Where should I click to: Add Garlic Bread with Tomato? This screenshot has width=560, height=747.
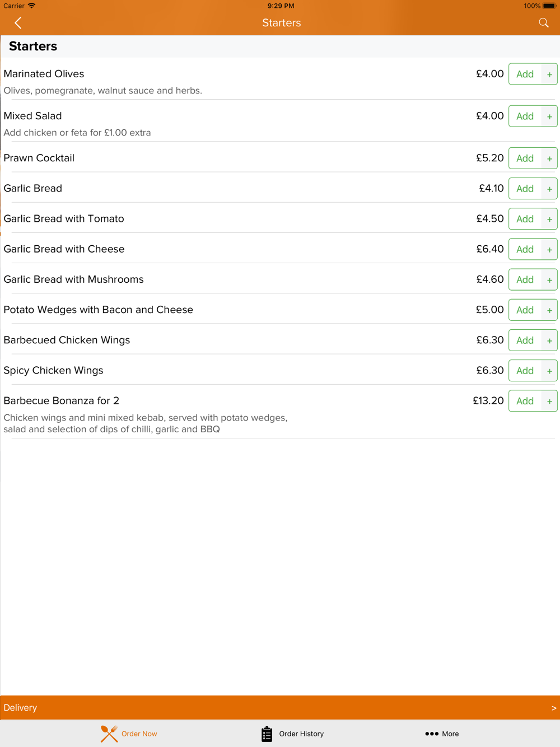pos(525,219)
